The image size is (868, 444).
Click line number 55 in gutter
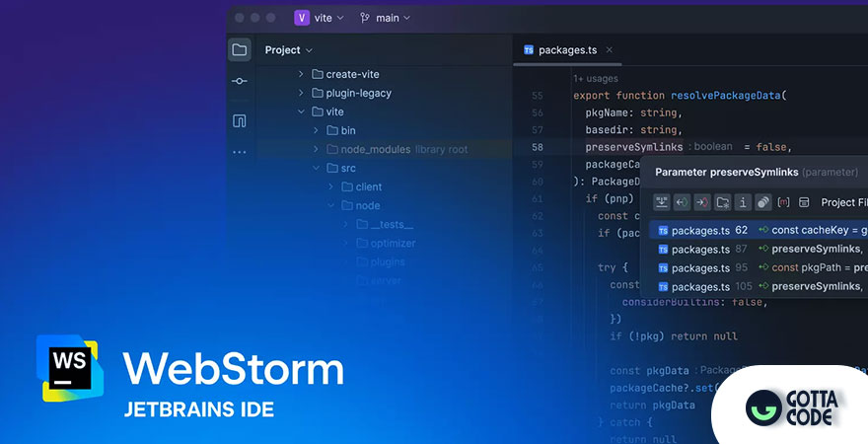click(537, 96)
